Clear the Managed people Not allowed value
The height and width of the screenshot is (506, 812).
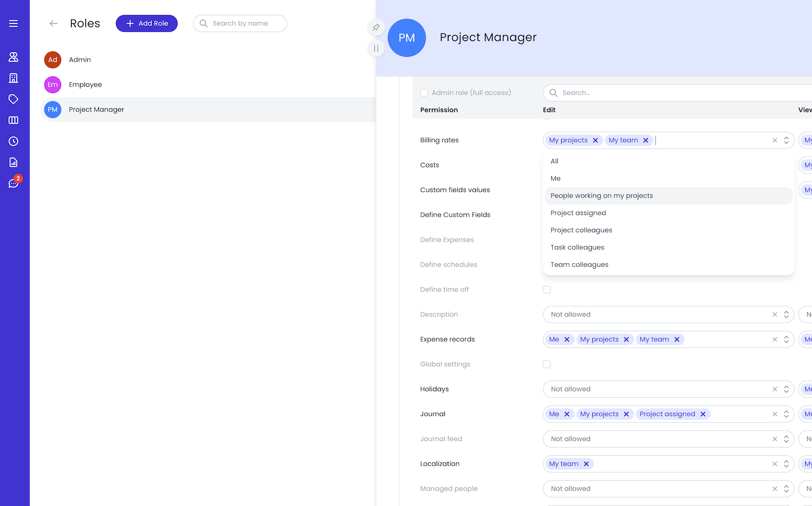pos(775,489)
